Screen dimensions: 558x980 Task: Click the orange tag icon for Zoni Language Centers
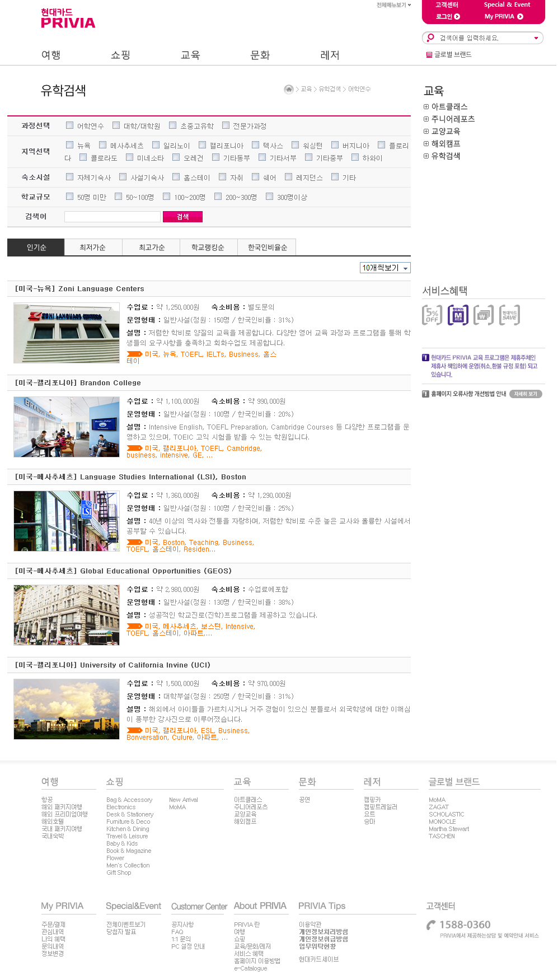pyautogui.click(x=134, y=354)
